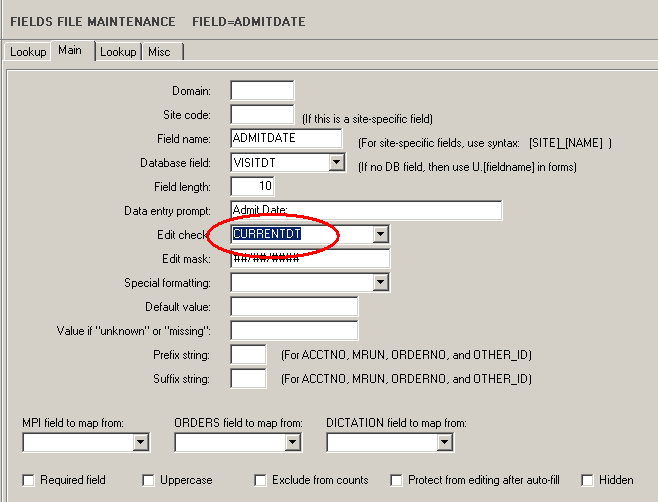Enable Protect from editing after auto-fill

click(396, 480)
